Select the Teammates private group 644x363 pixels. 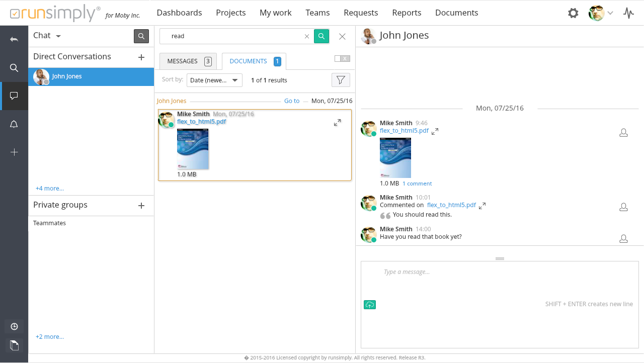point(49,223)
